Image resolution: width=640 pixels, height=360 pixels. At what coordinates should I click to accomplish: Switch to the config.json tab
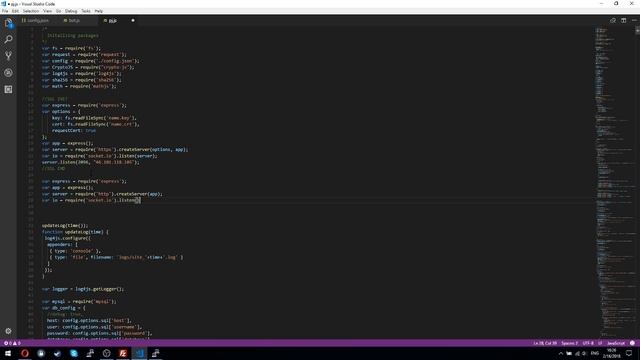[38, 20]
